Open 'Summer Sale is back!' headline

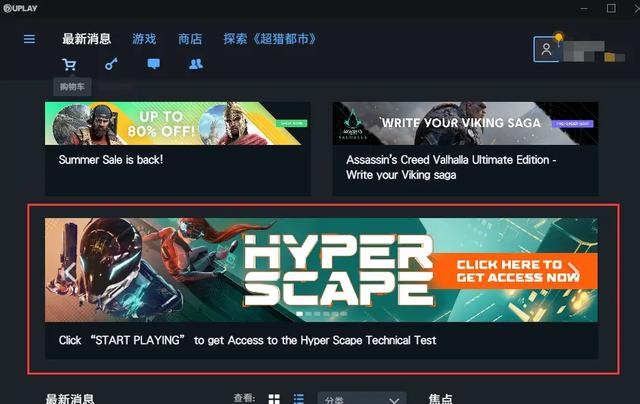(111, 160)
